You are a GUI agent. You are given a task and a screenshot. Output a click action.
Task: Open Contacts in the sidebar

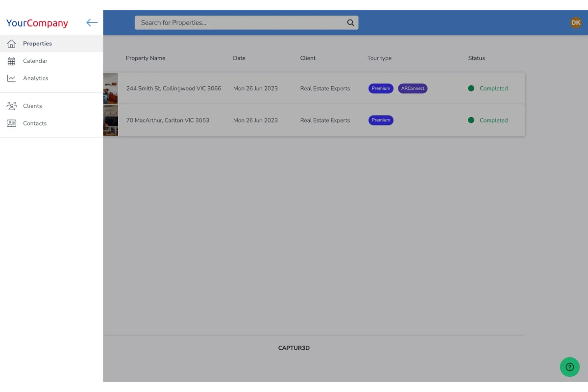point(51,123)
